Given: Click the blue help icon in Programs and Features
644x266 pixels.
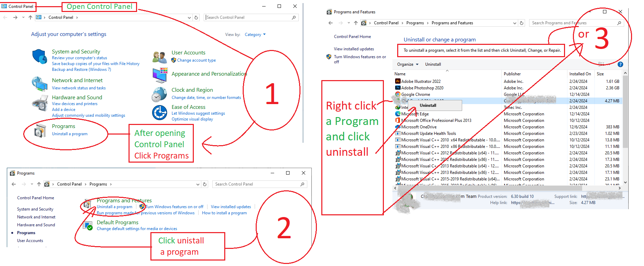Looking at the screenshot, I should [620, 64].
